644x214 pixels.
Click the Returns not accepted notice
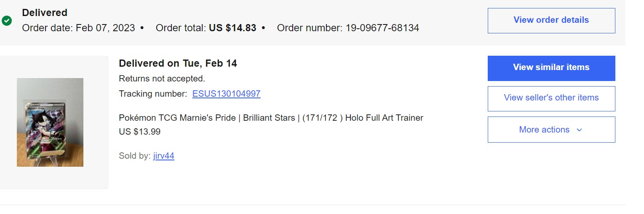point(162,79)
